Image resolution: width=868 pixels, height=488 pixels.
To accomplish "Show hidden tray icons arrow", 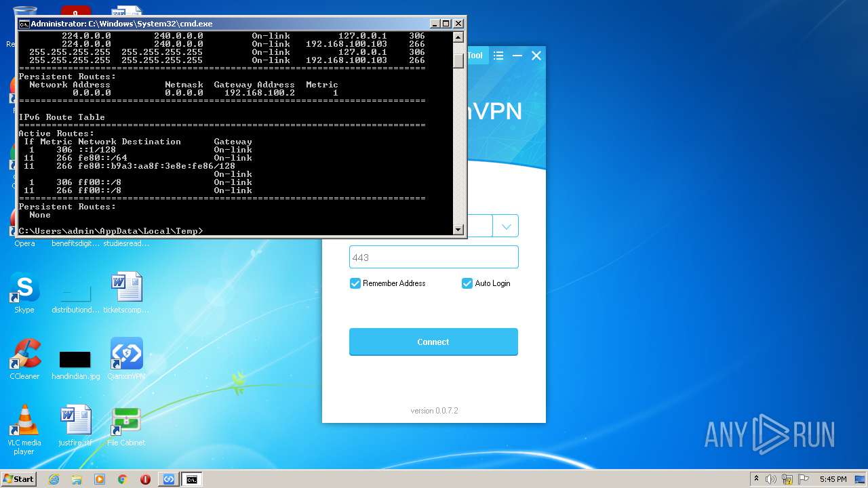I will (757, 479).
